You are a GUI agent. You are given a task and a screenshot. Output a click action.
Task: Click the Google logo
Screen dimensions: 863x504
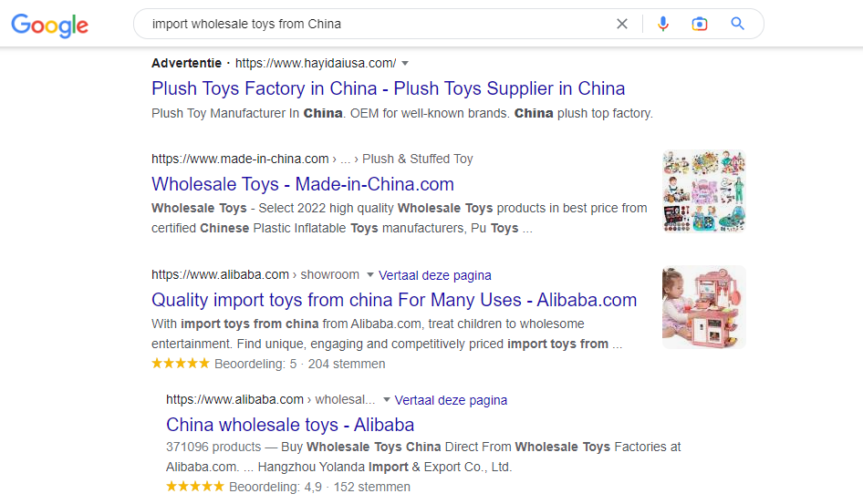click(49, 26)
